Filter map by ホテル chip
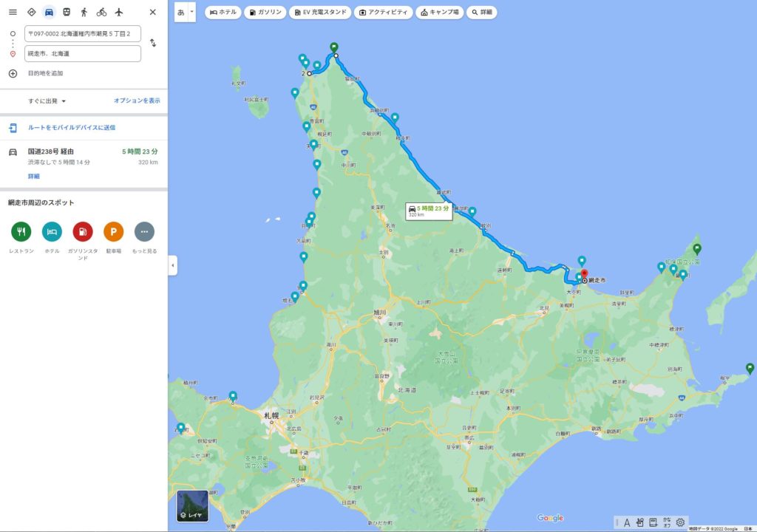 pyautogui.click(x=223, y=13)
